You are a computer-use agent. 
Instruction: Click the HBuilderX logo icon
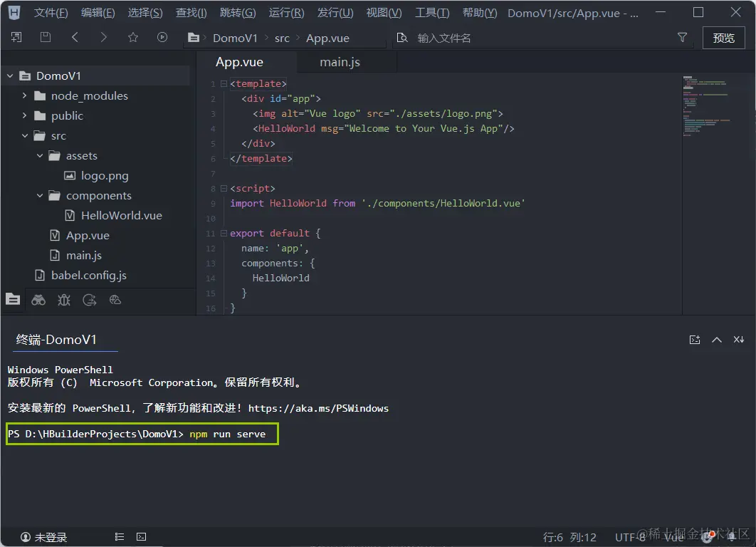pyautogui.click(x=14, y=13)
